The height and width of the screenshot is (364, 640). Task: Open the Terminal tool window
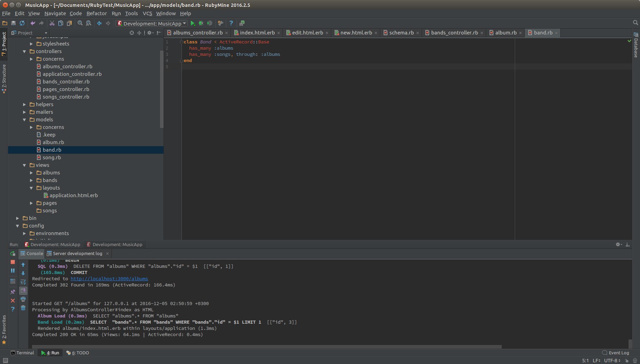click(22, 353)
